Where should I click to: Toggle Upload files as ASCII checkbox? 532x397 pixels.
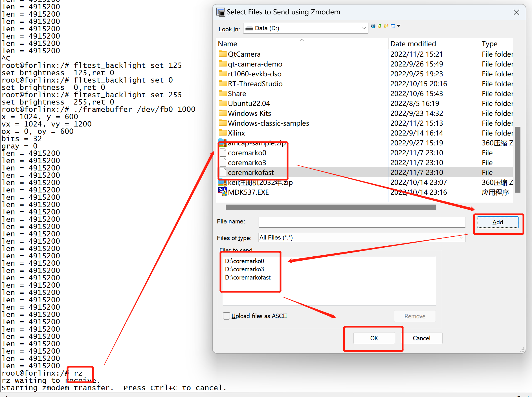point(226,316)
